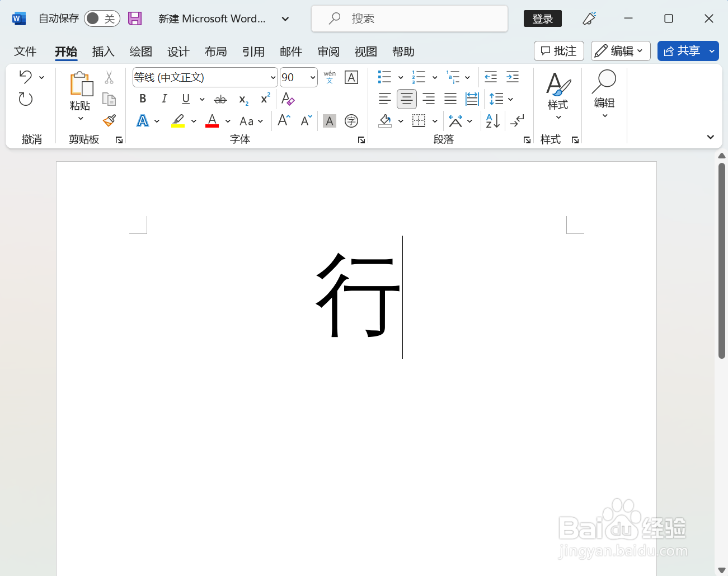This screenshot has height=576, width=728.
Task: Open the font size dropdown
Action: (313, 77)
